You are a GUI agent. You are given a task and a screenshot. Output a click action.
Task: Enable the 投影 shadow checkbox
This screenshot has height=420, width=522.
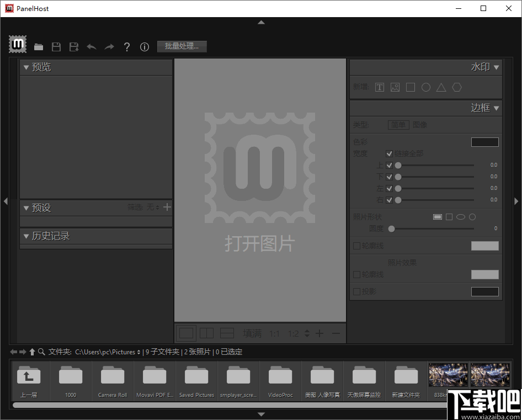(356, 291)
